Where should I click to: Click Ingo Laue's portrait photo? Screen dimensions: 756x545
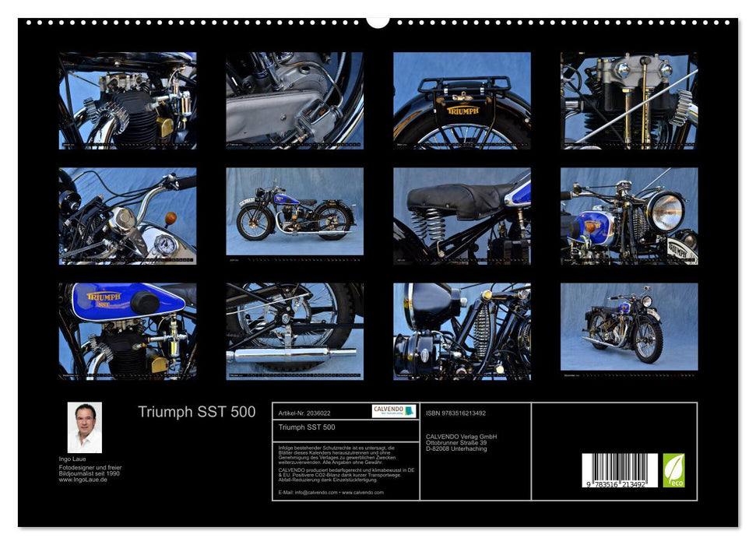click(x=84, y=427)
